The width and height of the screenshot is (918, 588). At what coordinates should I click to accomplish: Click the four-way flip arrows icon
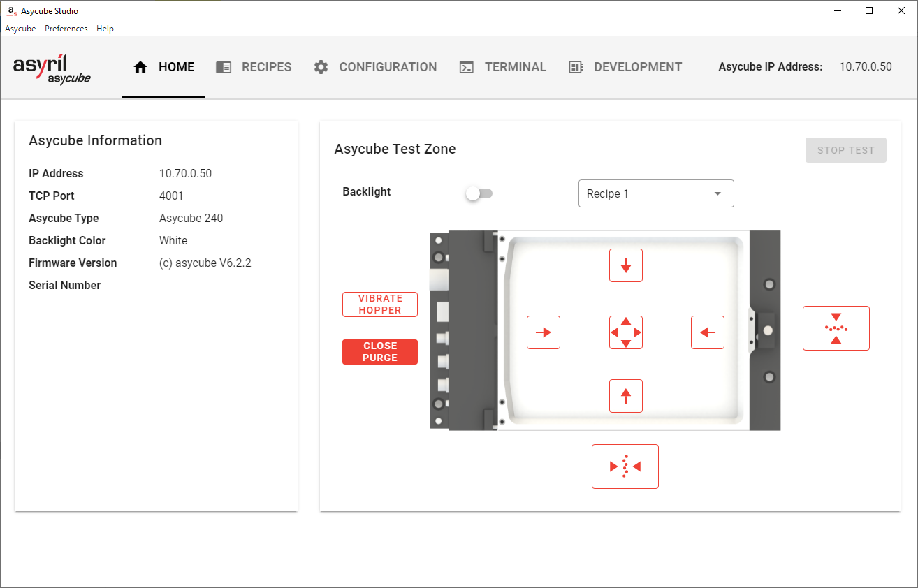pyautogui.click(x=625, y=332)
